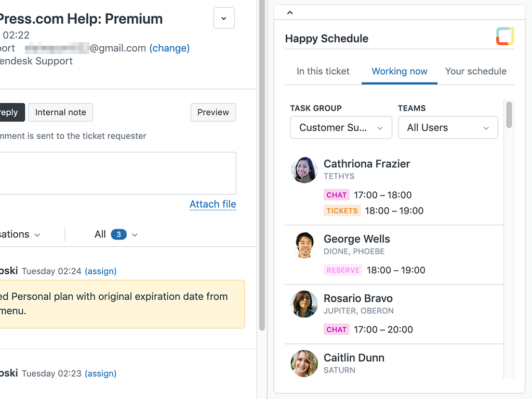Select Rosario Bravo's avatar picture

click(304, 304)
